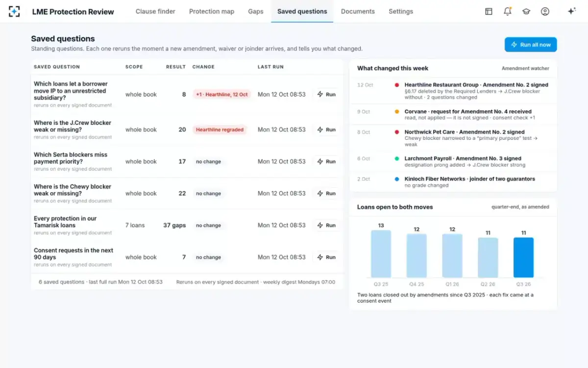
Task: Open 'Which Serta blockers miss payment priority' question
Action: tap(71, 158)
